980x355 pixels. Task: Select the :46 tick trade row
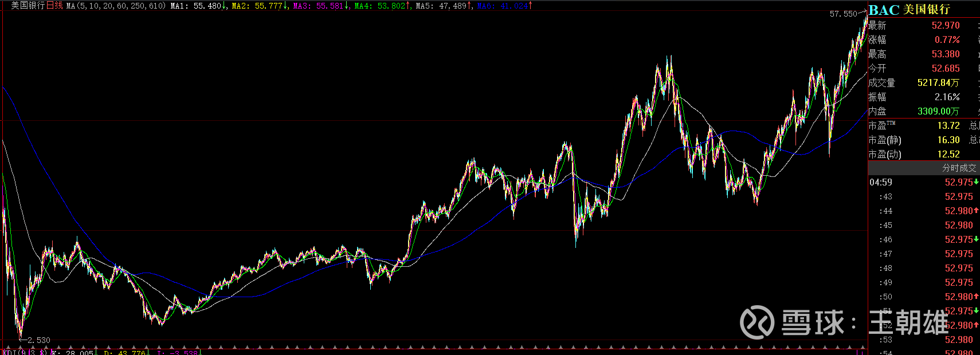point(924,239)
